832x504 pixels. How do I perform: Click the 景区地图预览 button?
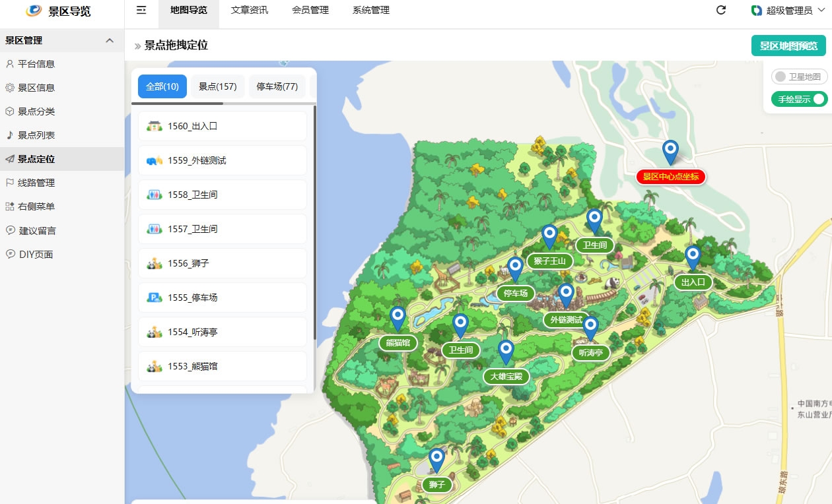click(x=788, y=46)
